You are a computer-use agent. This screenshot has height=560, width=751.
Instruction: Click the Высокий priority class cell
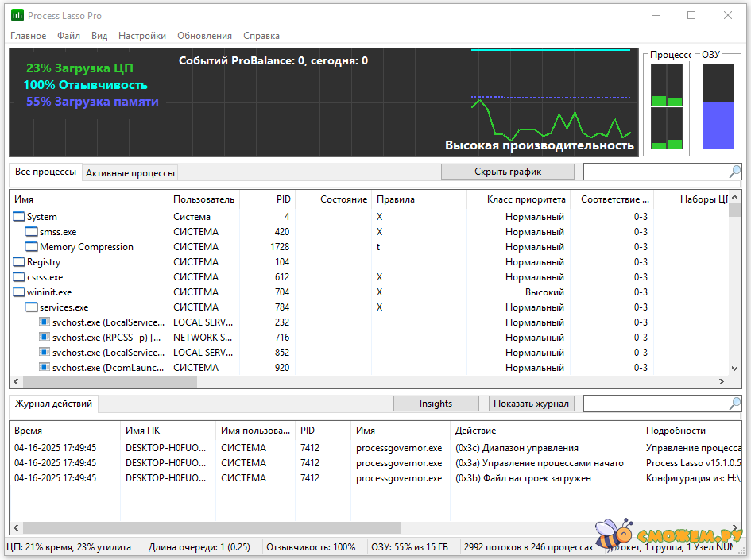tap(544, 292)
